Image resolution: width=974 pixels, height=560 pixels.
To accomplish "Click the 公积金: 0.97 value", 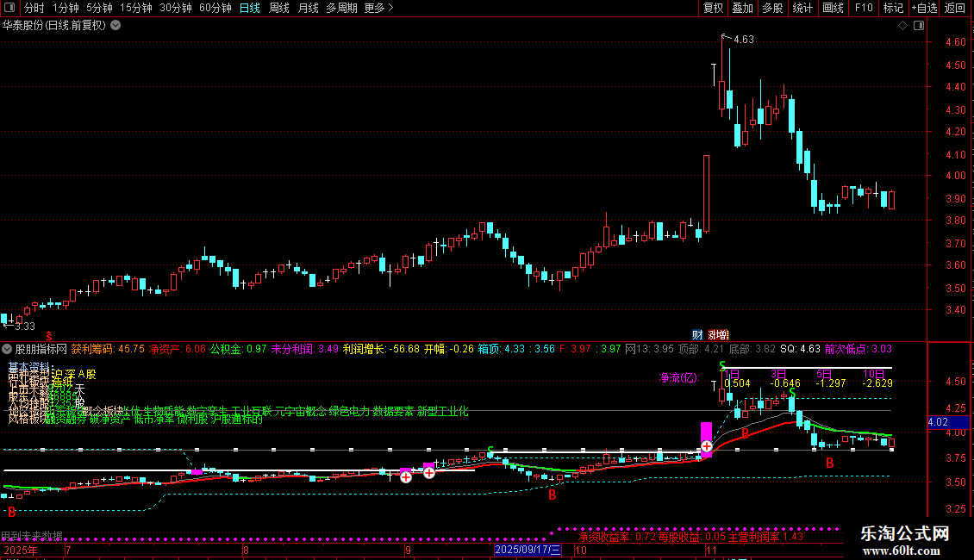I will click(x=238, y=349).
